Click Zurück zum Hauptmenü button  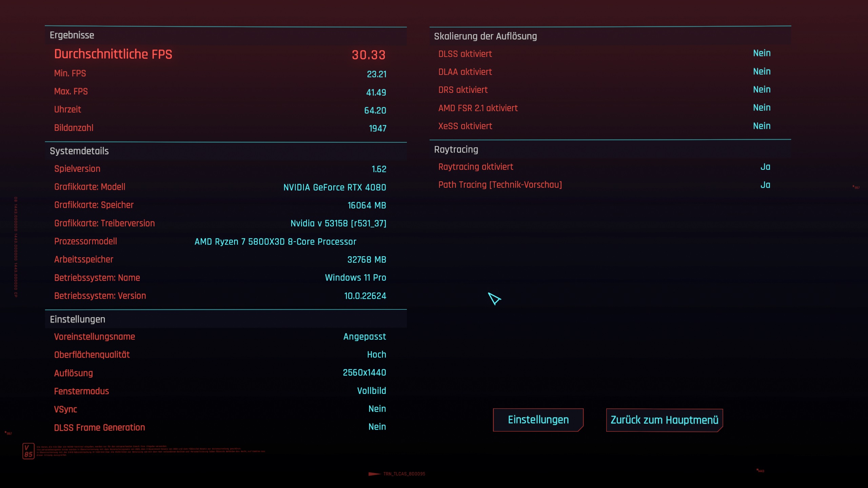[x=664, y=420]
